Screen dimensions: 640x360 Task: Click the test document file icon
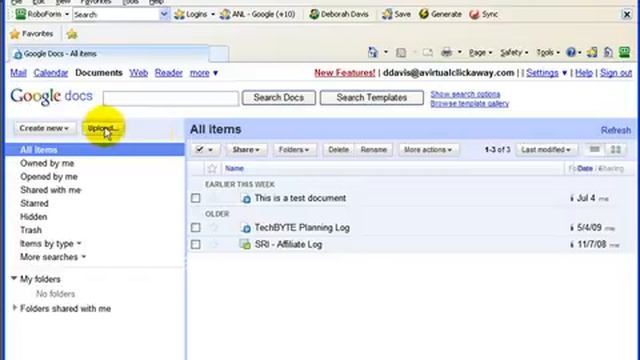245,198
